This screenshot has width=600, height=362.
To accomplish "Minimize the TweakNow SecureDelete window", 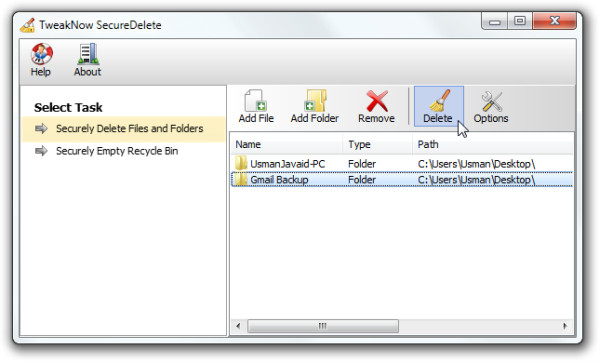I will 494,21.
